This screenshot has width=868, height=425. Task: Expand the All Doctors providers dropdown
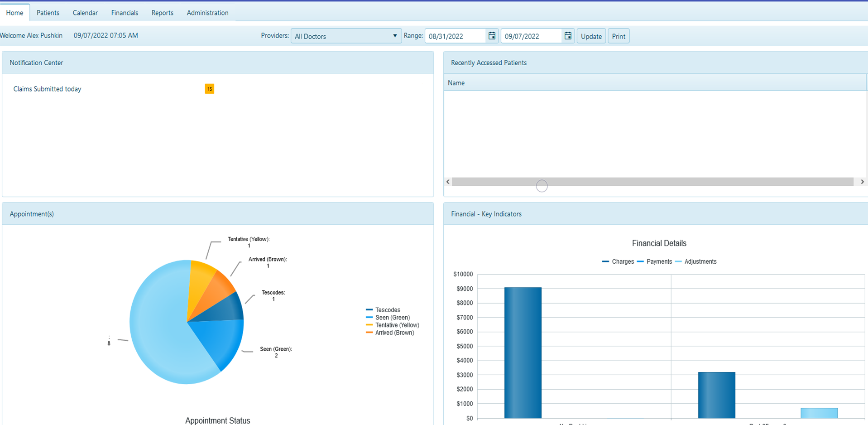[346, 36]
